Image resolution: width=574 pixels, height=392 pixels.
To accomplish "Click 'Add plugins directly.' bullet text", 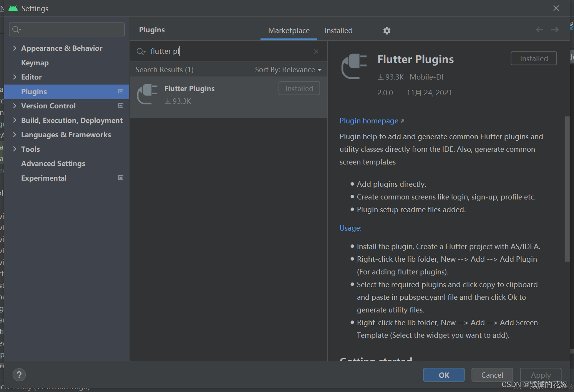I will click(x=392, y=184).
